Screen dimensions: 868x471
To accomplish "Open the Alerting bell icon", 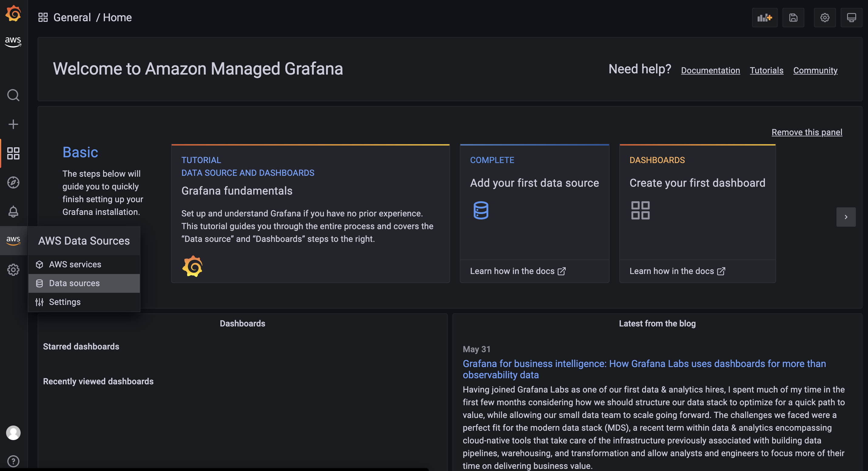I will [x=13, y=212].
